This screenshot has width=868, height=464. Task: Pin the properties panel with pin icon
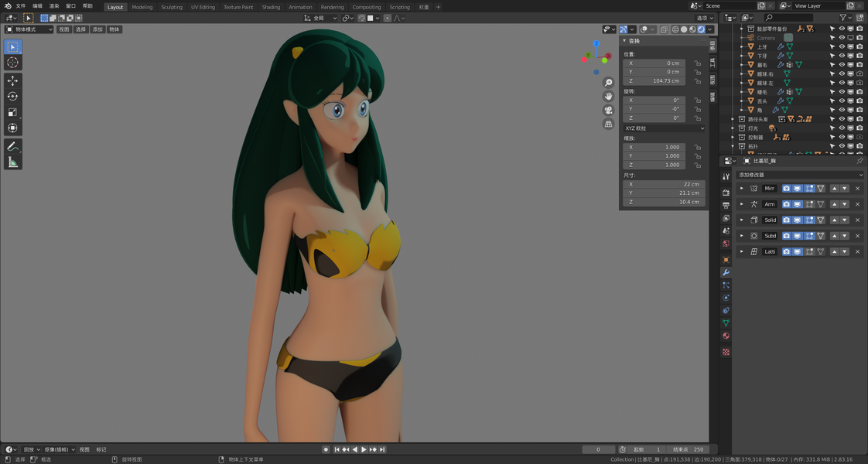(x=859, y=161)
